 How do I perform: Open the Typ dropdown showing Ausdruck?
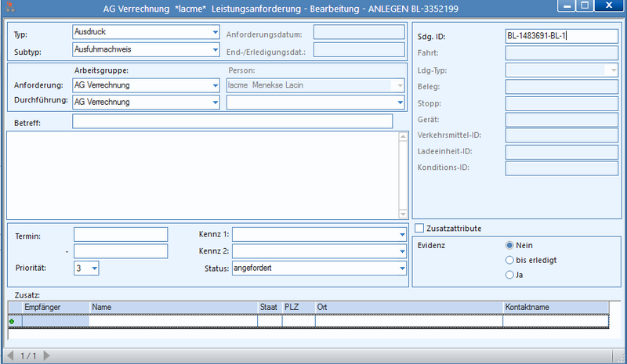(x=215, y=32)
